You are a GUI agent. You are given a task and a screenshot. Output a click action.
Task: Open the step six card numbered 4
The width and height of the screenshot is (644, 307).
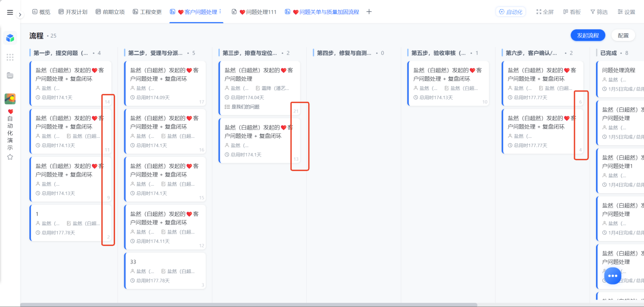click(x=543, y=131)
